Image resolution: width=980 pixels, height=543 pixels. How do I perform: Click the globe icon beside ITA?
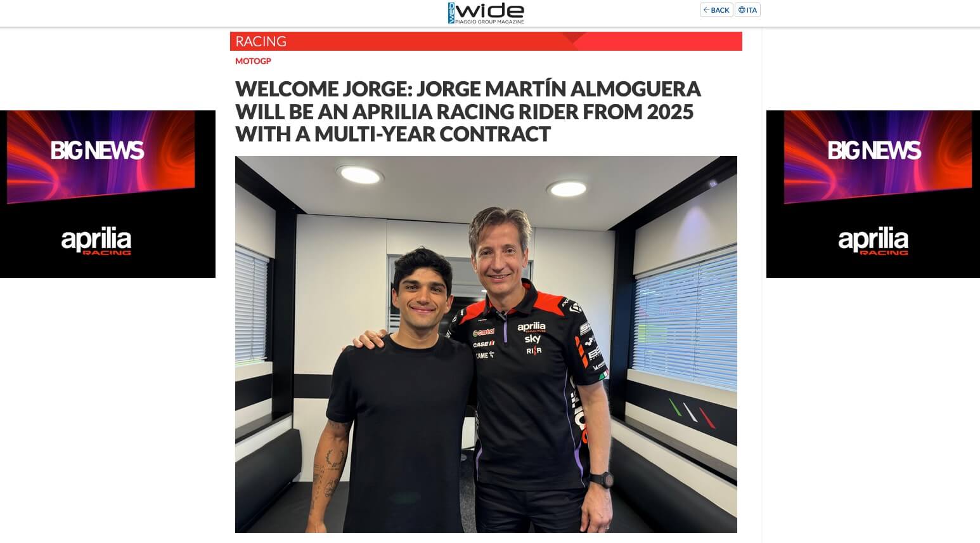click(742, 10)
